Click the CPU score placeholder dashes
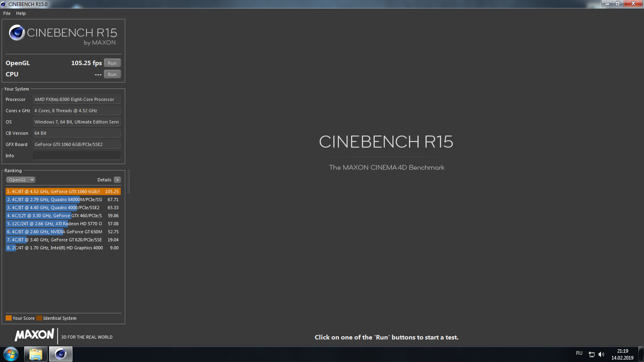Screen dimensions: 644x362 [98, 74]
